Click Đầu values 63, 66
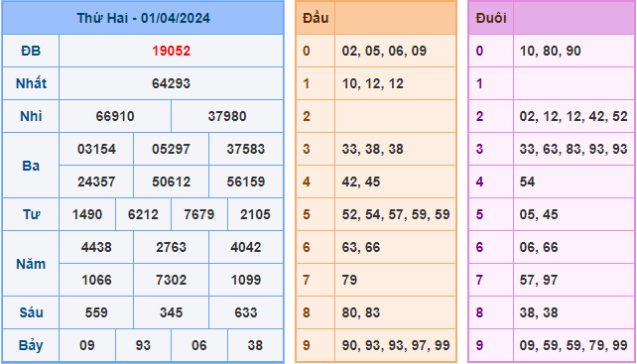This screenshot has height=364, width=637. [x=361, y=247]
